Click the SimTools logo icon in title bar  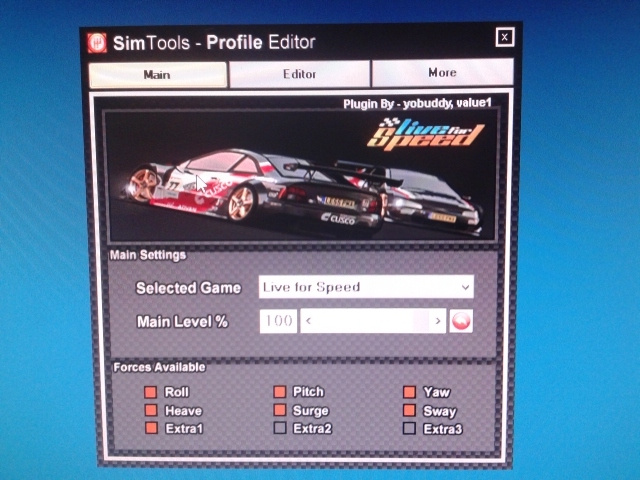click(97, 42)
